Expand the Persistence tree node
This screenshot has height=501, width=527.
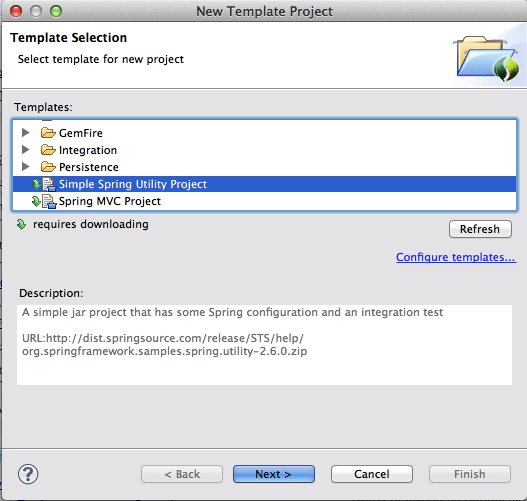pos(26,166)
